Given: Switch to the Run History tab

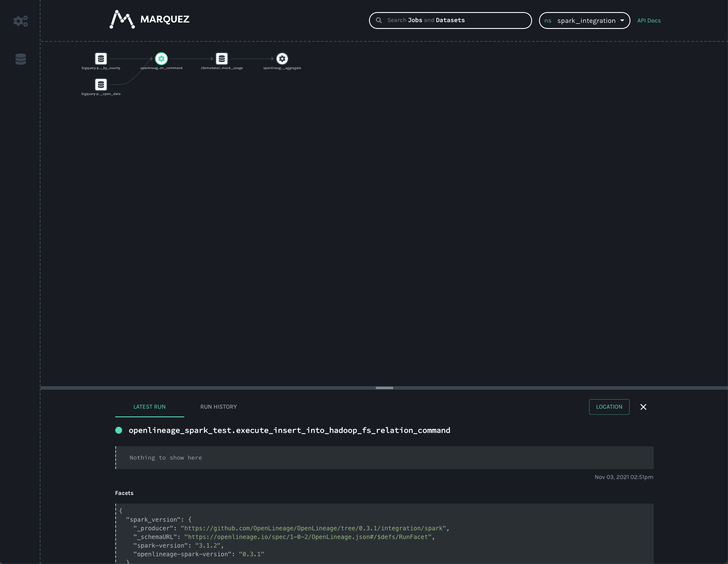Looking at the screenshot, I should (219, 407).
